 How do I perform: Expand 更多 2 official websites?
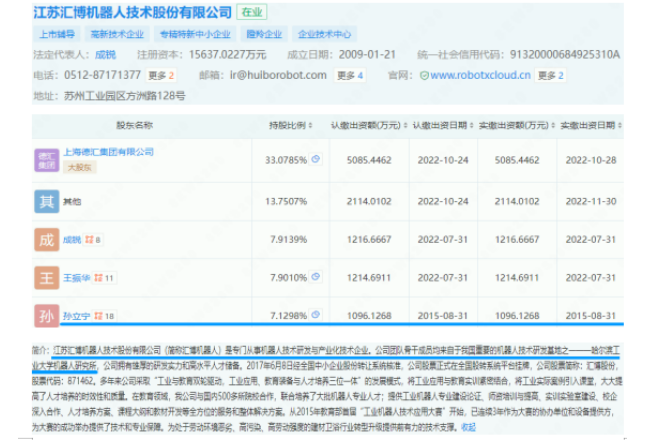551,75
